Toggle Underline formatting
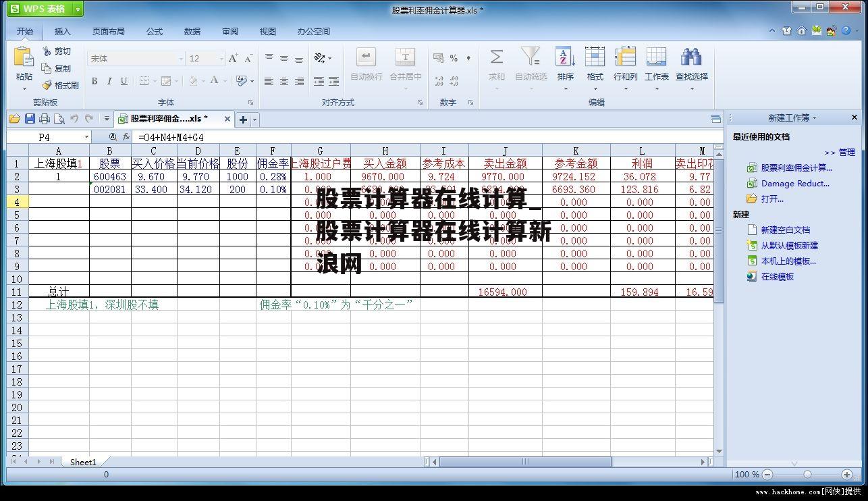Viewport: 868px width, 501px height. (124, 81)
